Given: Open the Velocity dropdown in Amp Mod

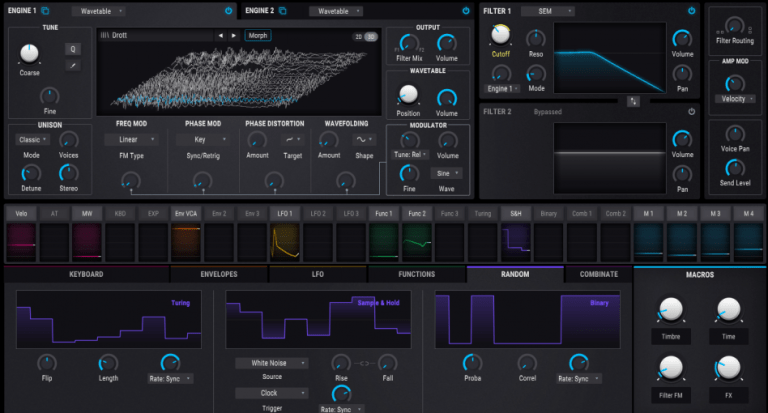Looking at the screenshot, I should pos(734,99).
